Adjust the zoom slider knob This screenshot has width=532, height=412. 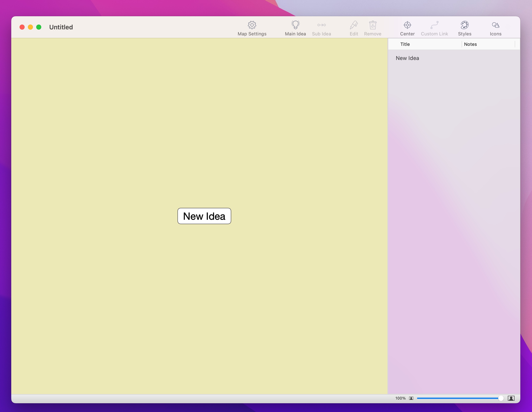501,398
